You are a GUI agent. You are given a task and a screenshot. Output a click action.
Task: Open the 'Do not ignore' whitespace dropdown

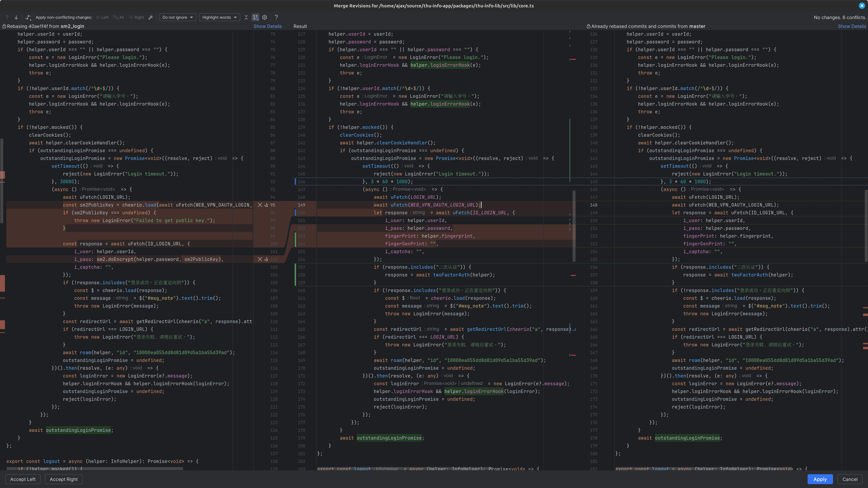click(x=178, y=17)
